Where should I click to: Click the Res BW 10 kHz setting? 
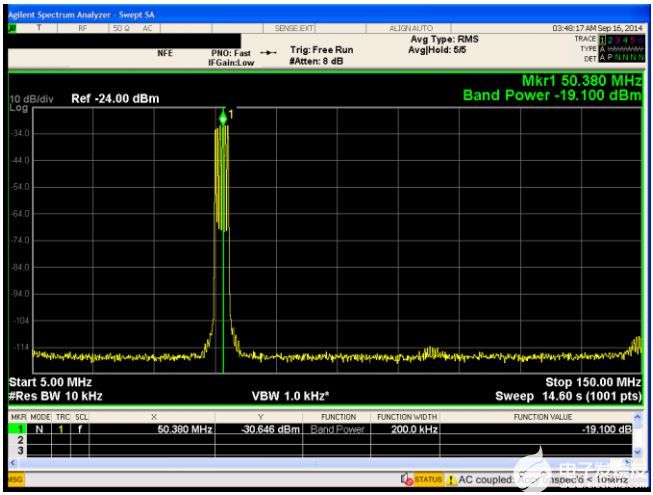click(54, 395)
